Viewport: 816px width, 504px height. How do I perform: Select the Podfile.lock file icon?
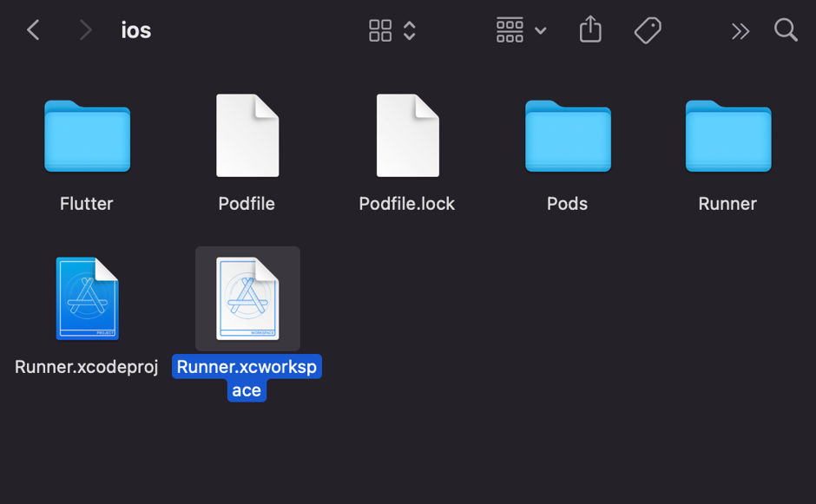pyautogui.click(x=407, y=136)
